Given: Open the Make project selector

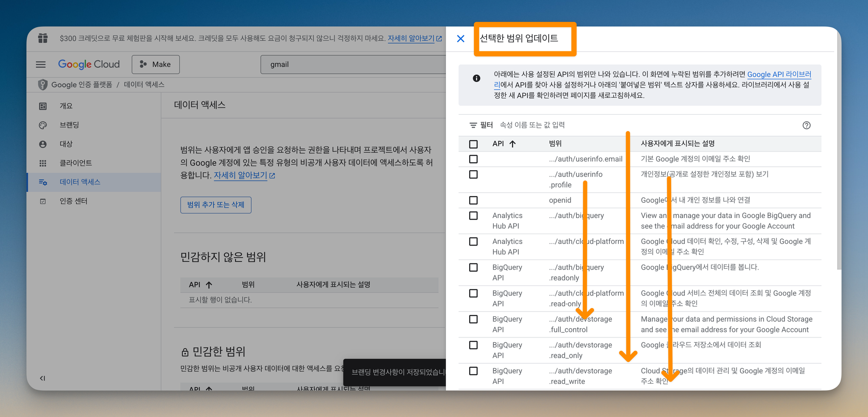Looking at the screenshot, I should (156, 64).
